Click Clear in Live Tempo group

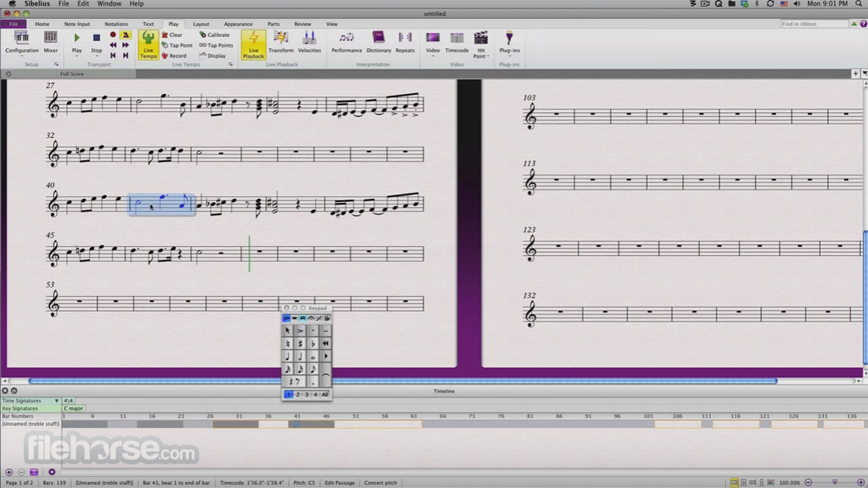point(171,35)
